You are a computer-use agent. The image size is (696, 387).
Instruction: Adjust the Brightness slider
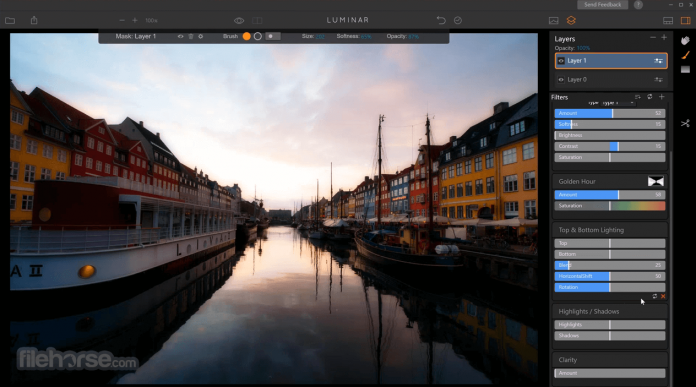[x=610, y=135]
